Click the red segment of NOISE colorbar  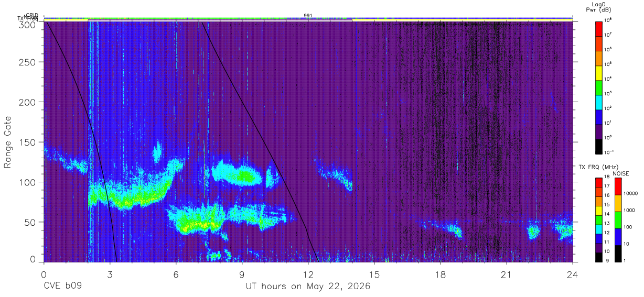coord(618,186)
